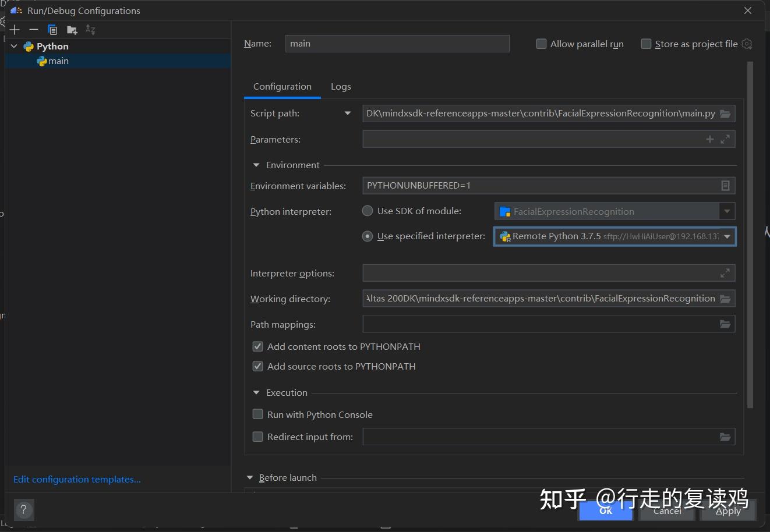The height and width of the screenshot is (532, 770).
Task: Collapse the Environment section
Action: [x=256, y=165]
